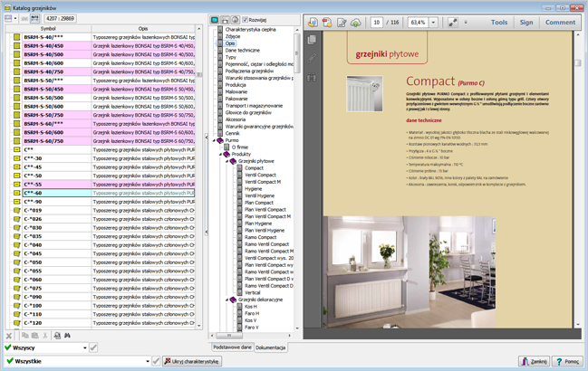This screenshot has height=371, width=588.
Task: Click the copy icon below the catalog table
Action: (x=25, y=336)
